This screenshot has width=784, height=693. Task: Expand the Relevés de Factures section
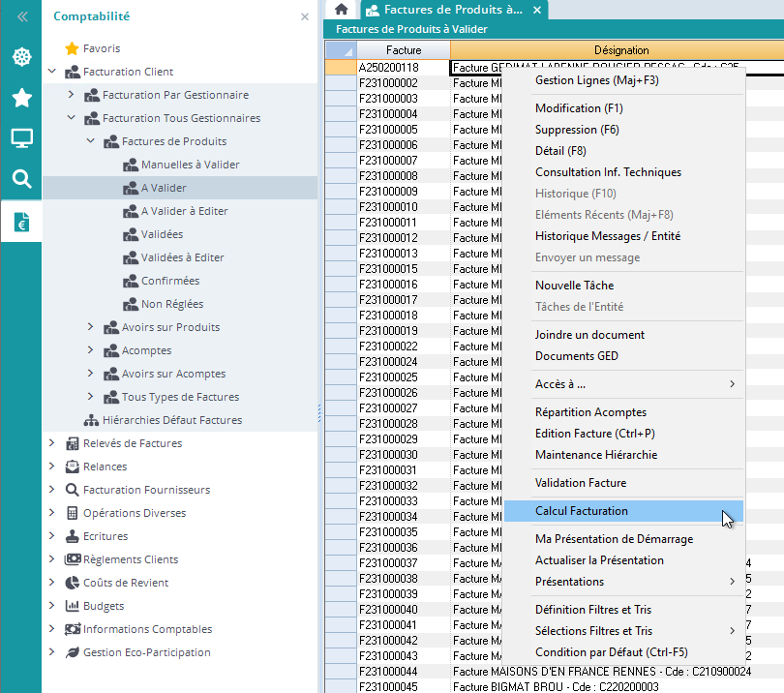click(x=51, y=443)
